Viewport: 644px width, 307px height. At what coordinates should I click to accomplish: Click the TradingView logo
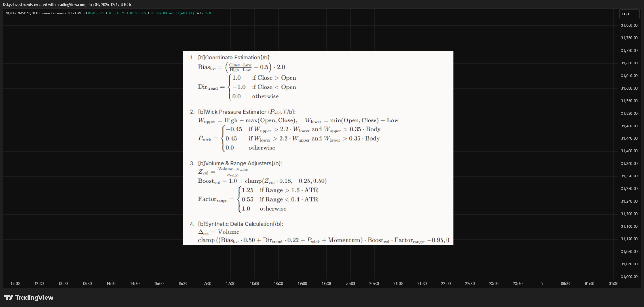click(x=28, y=298)
